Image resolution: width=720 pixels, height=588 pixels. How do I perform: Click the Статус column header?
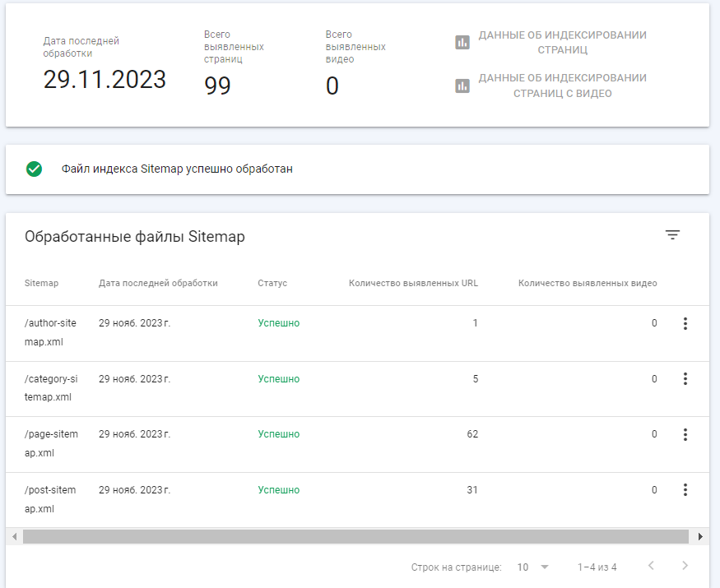272,283
